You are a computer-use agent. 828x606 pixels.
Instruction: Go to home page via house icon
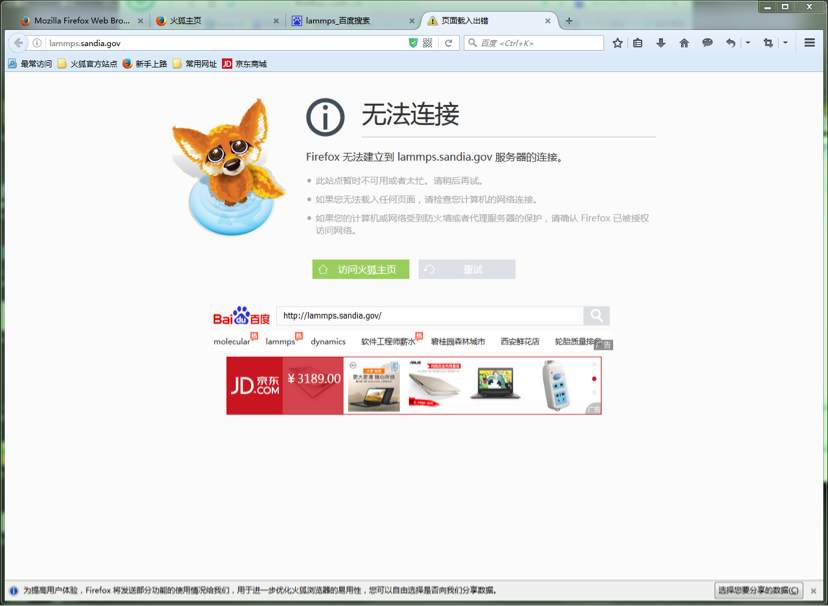(684, 43)
